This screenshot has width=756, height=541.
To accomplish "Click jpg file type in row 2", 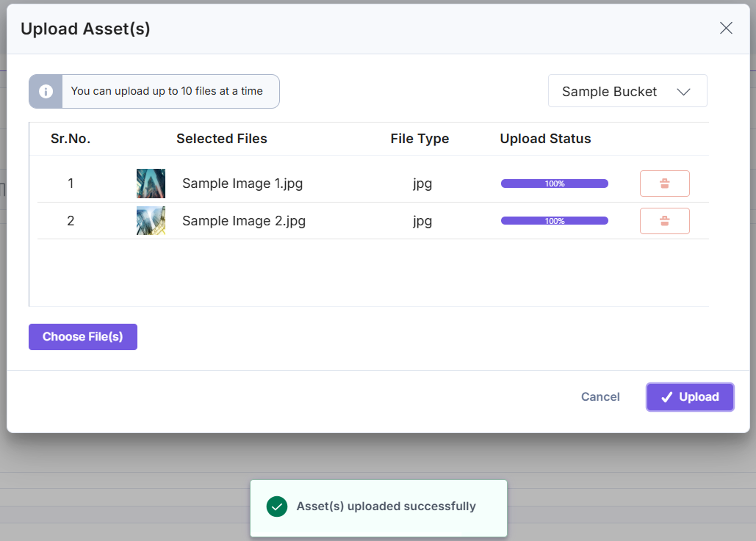I will point(422,222).
